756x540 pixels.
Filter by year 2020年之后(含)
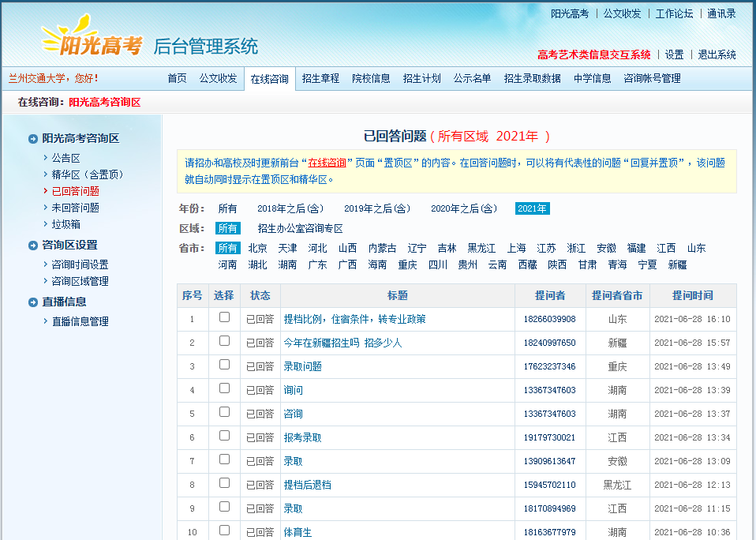tap(463, 208)
